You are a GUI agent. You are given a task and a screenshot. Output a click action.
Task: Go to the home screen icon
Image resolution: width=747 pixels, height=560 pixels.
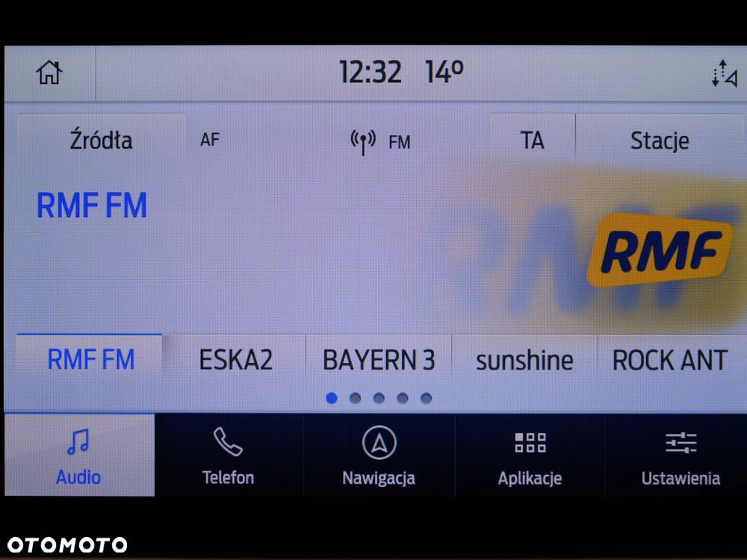[49, 73]
